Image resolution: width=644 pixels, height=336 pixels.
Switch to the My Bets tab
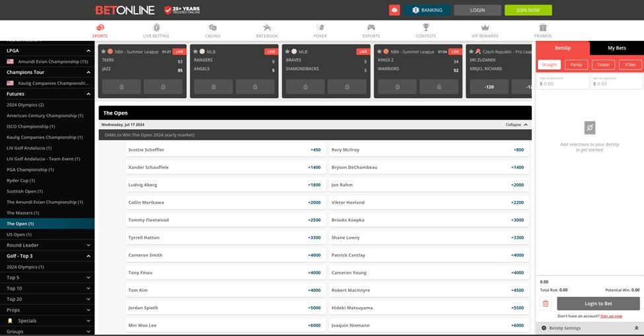pos(616,48)
